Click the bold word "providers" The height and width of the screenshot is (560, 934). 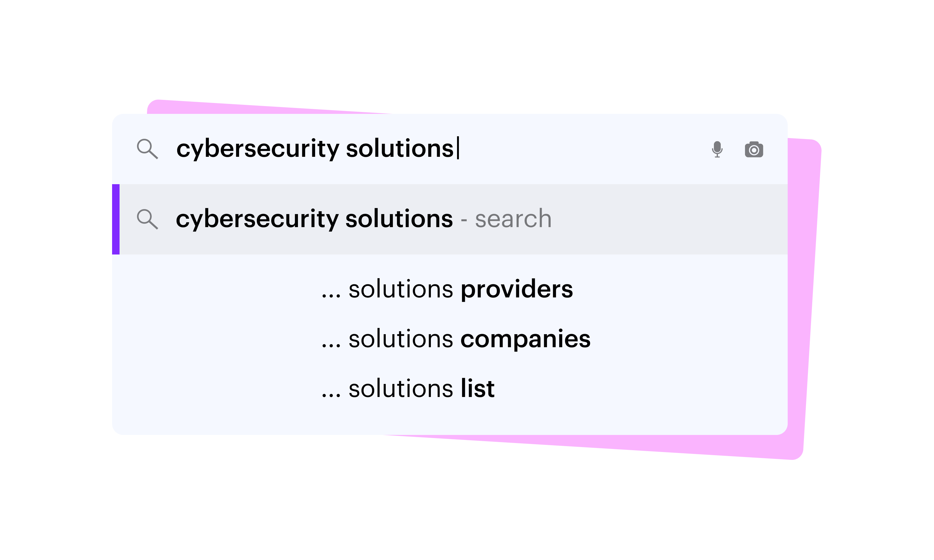pos(517,289)
